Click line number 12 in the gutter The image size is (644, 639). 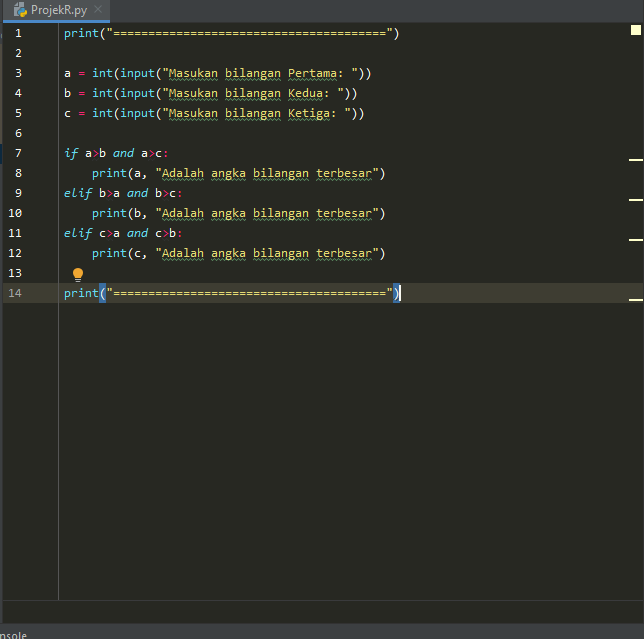pos(15,253)
